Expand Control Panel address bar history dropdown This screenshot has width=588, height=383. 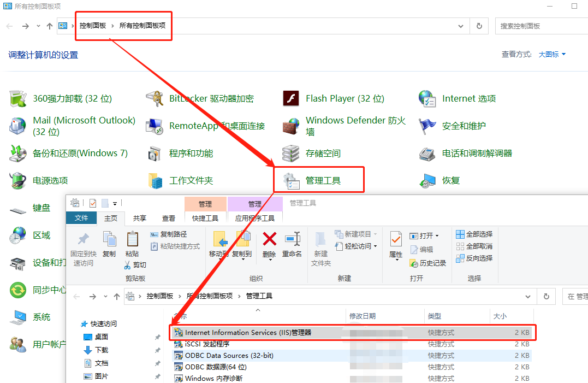(x=461, y=26)
